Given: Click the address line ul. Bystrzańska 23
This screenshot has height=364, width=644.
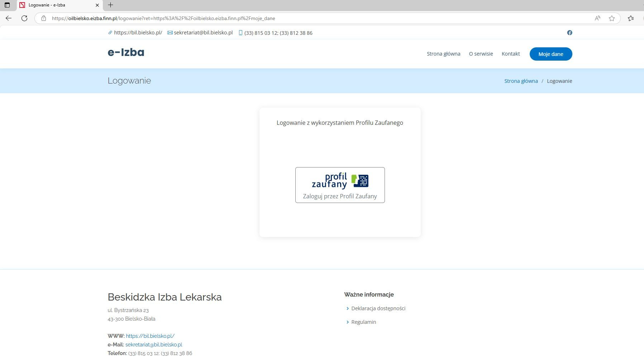Looking at the screenshot, I should 128,310.
